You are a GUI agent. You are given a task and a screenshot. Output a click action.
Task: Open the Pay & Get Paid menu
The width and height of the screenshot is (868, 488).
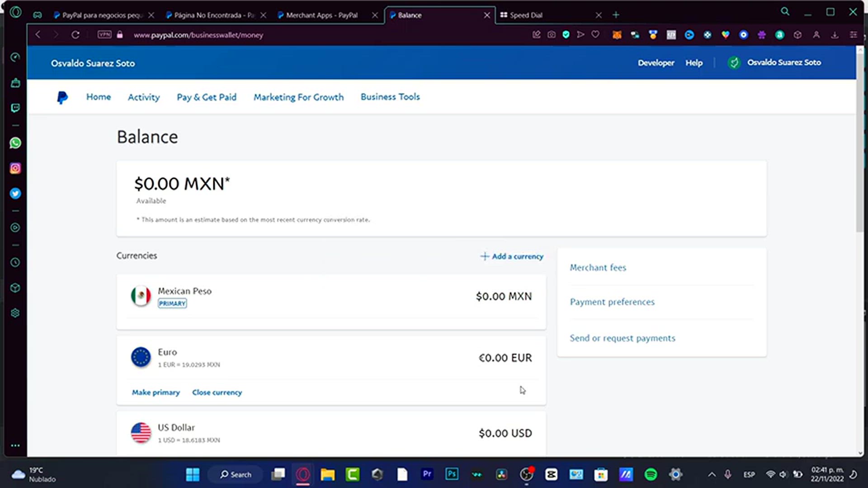(207, 97)
